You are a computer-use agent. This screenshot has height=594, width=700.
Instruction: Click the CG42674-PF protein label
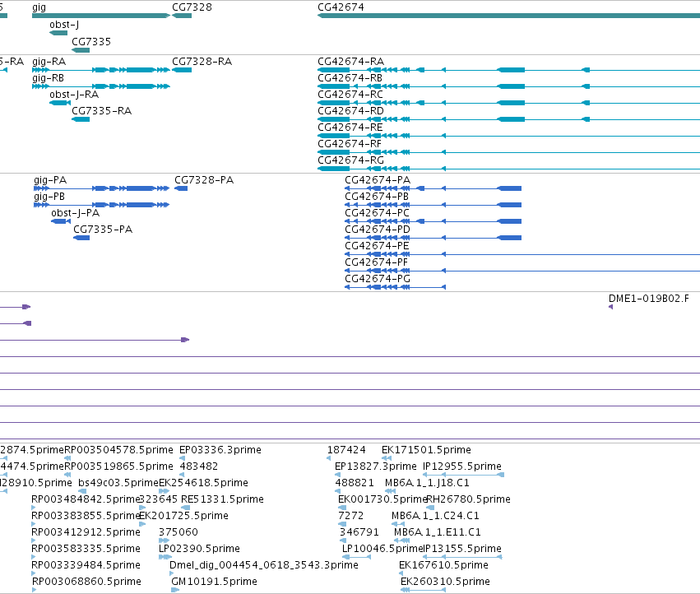click(377, 262)
